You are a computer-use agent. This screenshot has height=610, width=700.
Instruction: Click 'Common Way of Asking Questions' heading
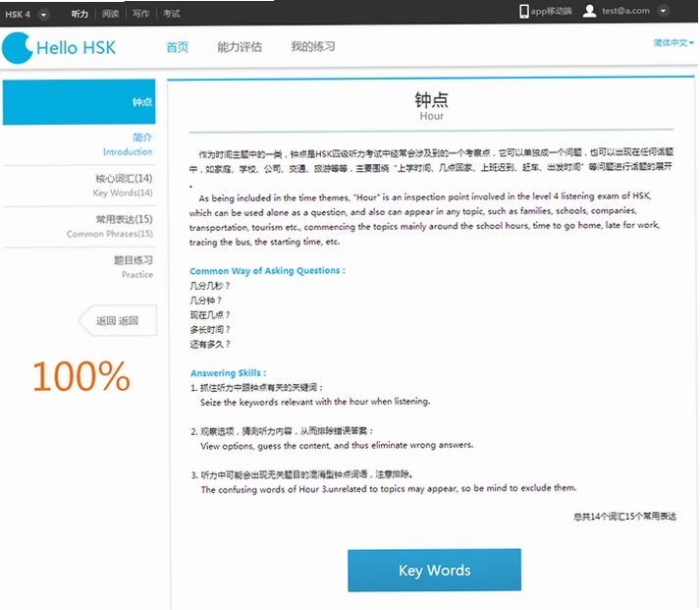click(267, 270)
